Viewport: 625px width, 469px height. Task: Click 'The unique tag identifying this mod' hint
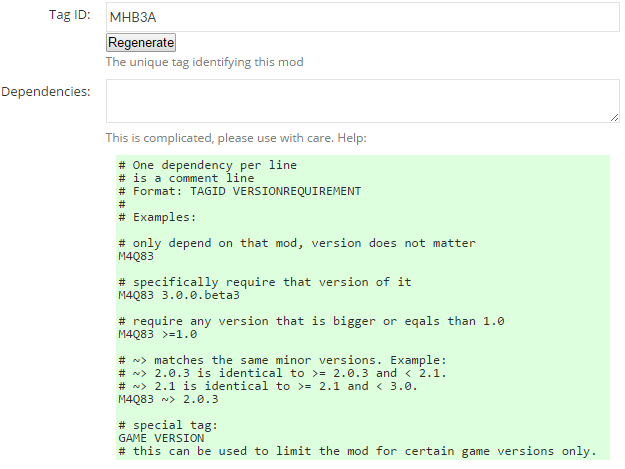click(x=204, y=62)
